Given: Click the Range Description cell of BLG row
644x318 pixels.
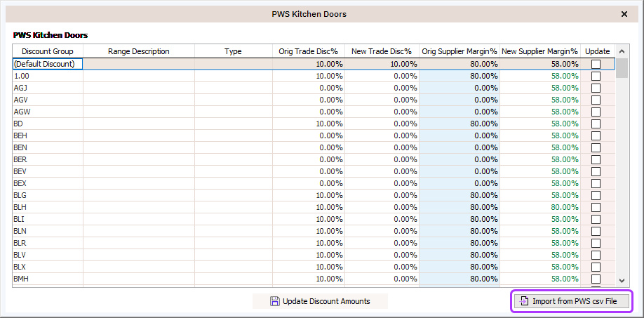Looking at the screenshot, I should 139,195.
